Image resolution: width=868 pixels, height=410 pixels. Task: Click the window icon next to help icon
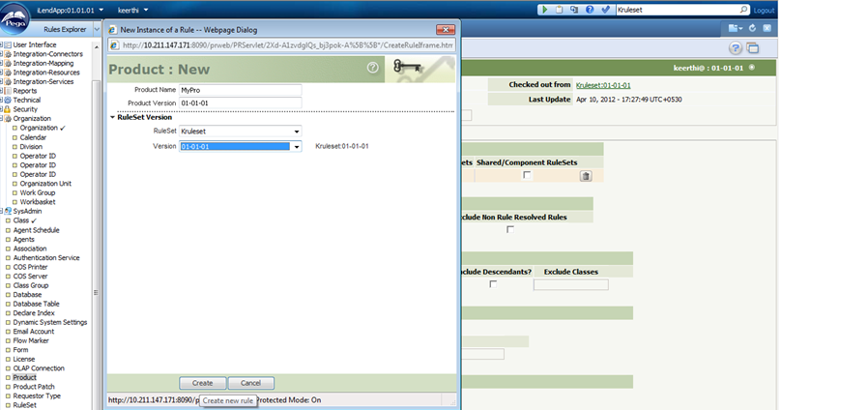coord(752,48)
